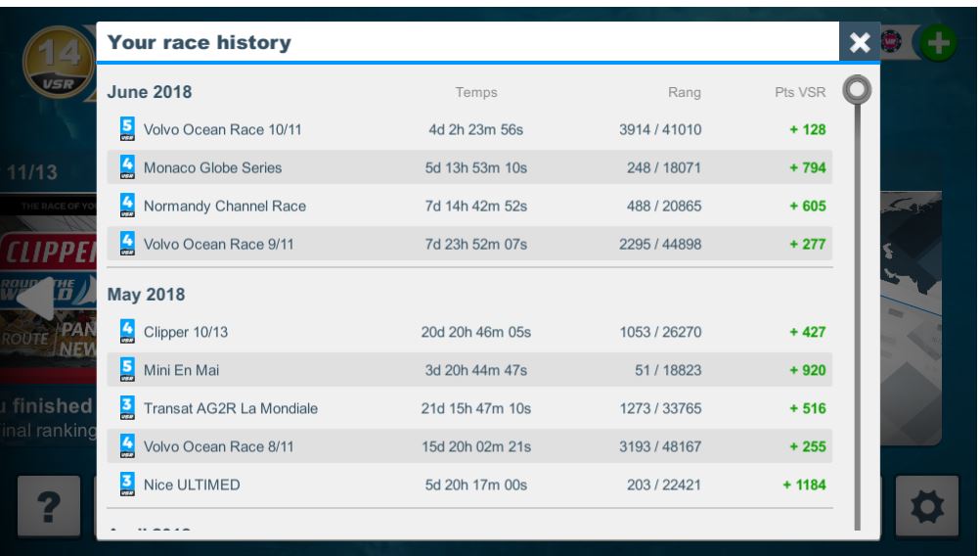
Task: Select the Monaco Globe Series race name
Action: 212,167
